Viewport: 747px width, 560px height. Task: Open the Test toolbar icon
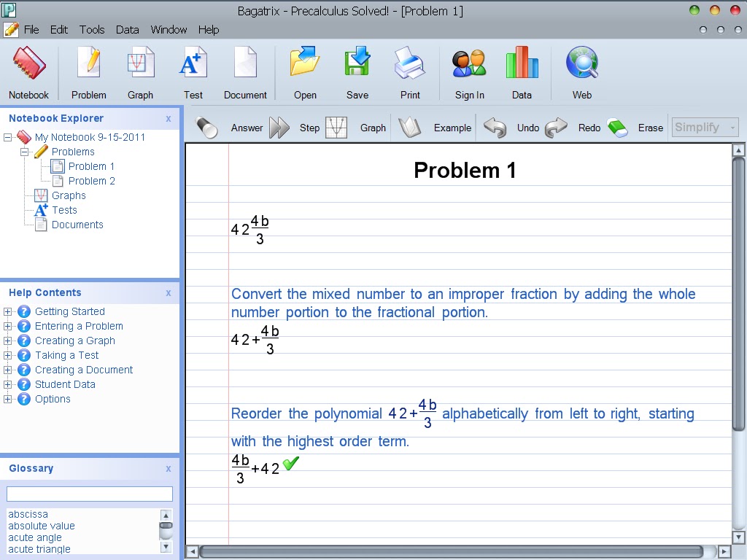click(x=193, y=63)
